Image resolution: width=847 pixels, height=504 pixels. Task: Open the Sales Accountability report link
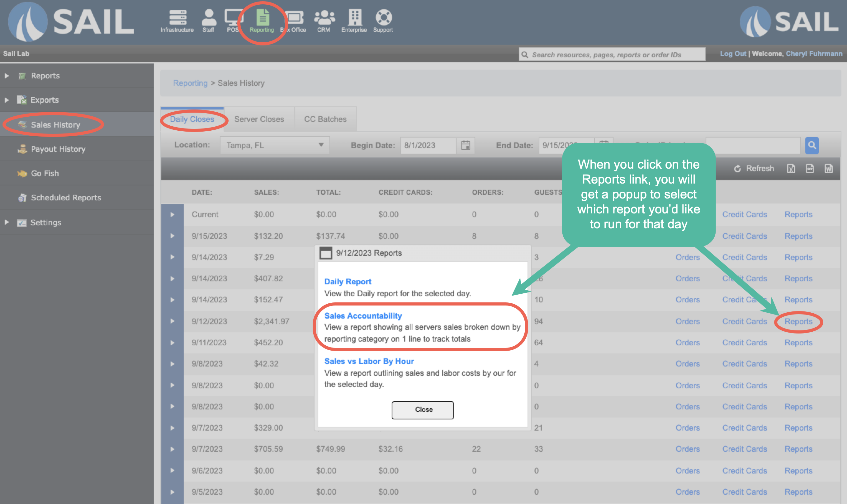(363, 316)
